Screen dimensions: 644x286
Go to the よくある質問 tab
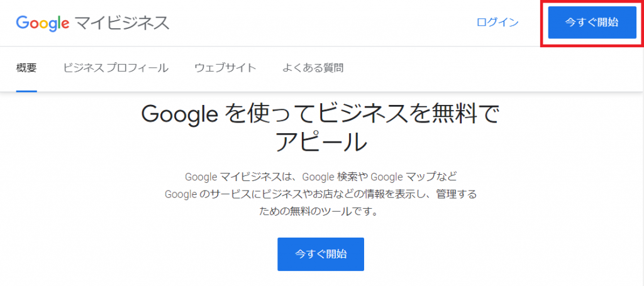coord(313,68)
